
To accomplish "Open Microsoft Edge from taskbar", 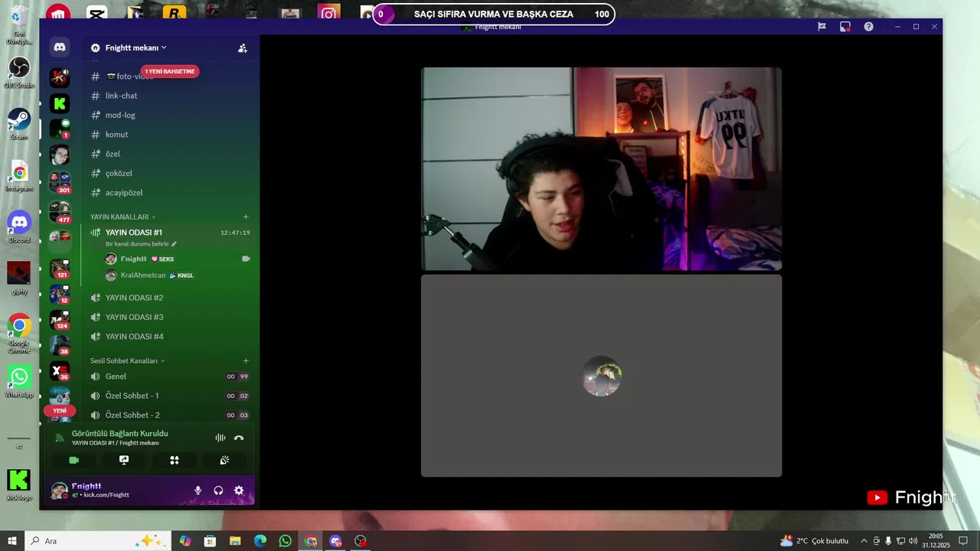I will click(x=260, y=541).
